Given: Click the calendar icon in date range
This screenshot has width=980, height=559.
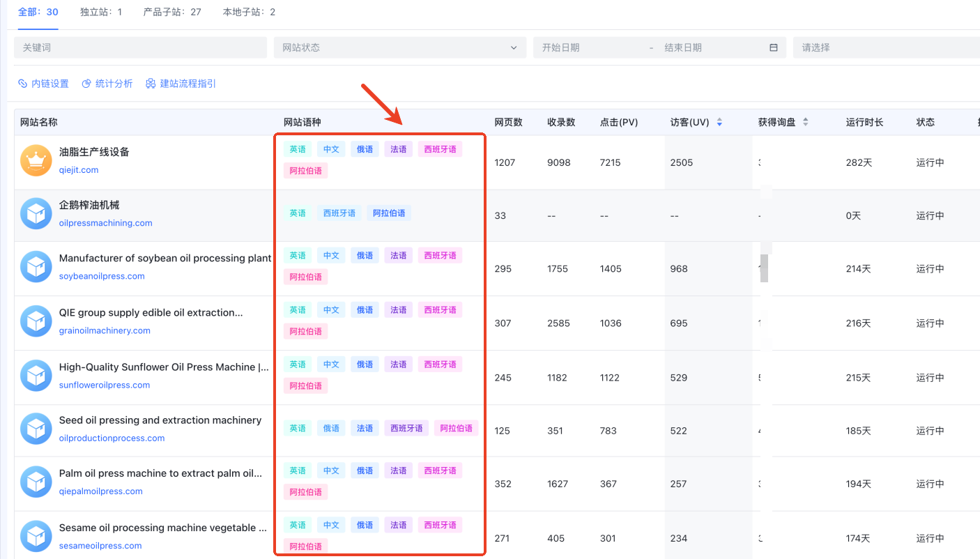Looking at the screenshot, I should click(x=773, y=47).
